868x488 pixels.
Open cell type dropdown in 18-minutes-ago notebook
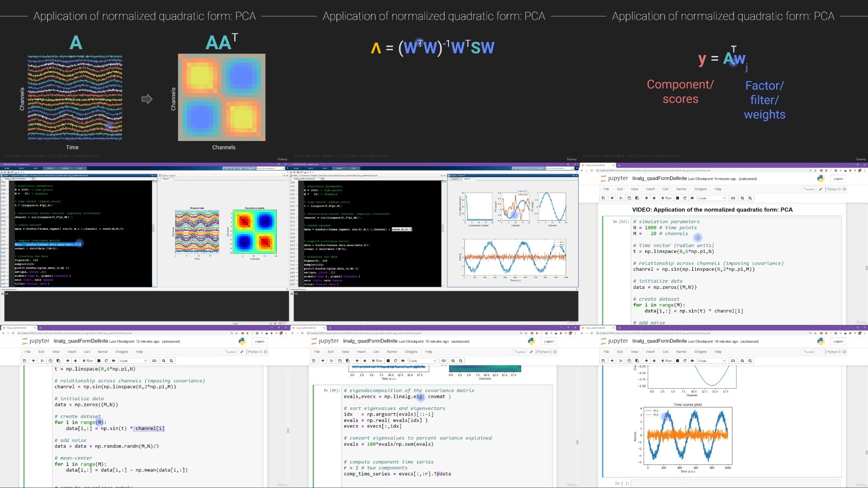[x=711, y=361]
